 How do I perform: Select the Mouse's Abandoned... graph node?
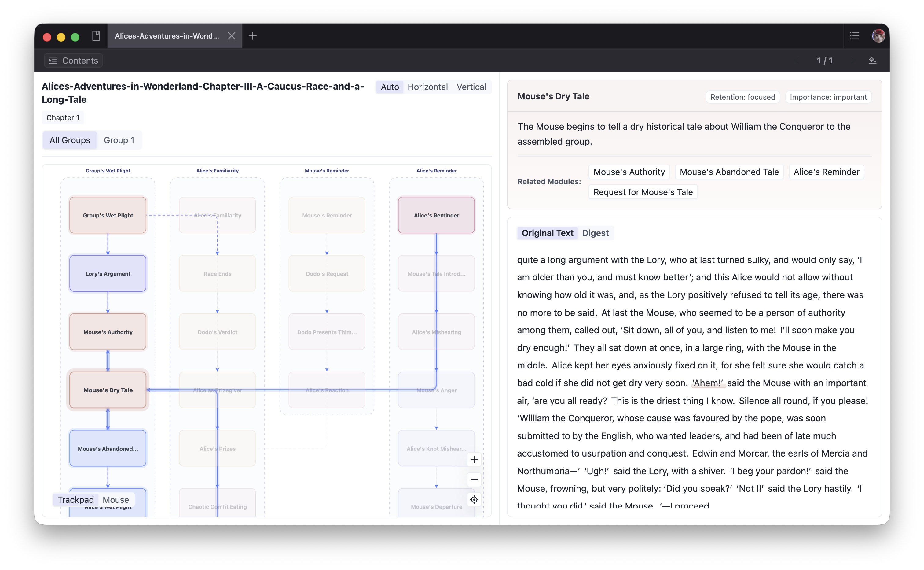point(108,449)
